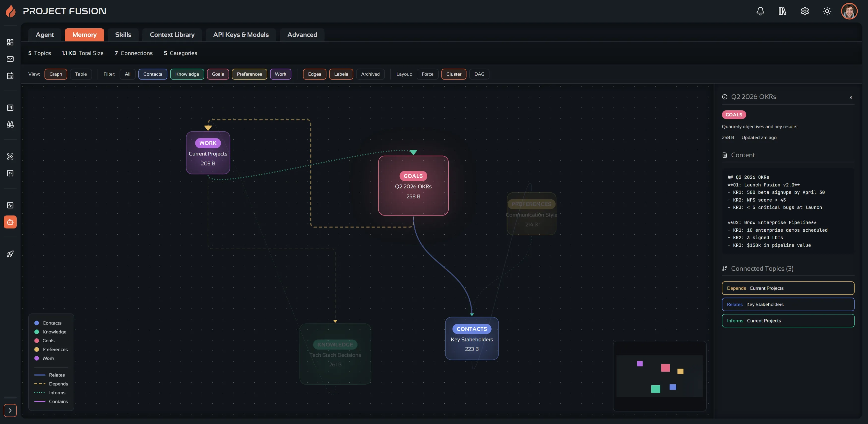Image resolution: width=868 pixels, height=424 pixels.
Task: Select Graph view
Action: pos(56,74)
